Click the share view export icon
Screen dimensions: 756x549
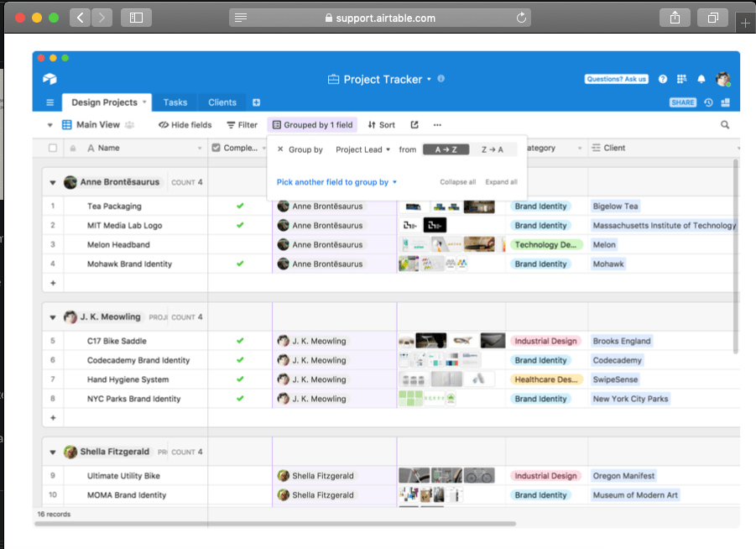pyautogui.click(x=414, y=125)
